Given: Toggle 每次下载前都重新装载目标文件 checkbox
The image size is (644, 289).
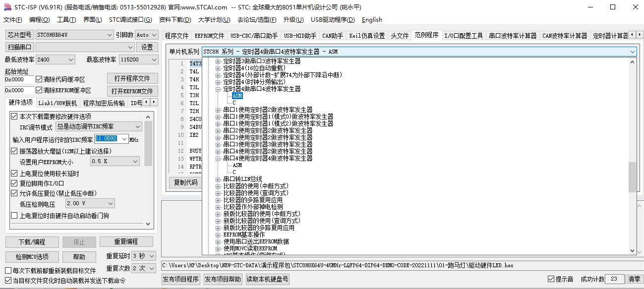Looking at the screenshot, I should pos(8,271).
